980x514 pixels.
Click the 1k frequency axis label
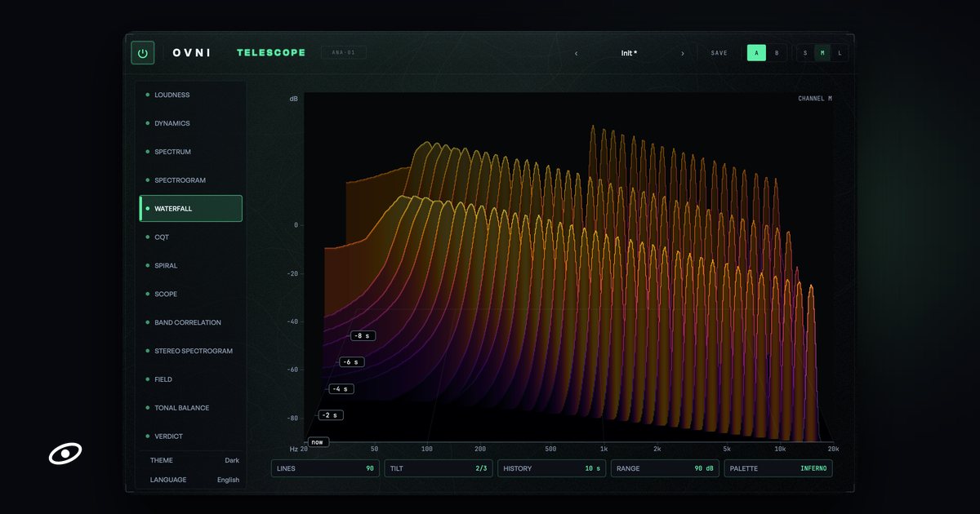(604, 449)
